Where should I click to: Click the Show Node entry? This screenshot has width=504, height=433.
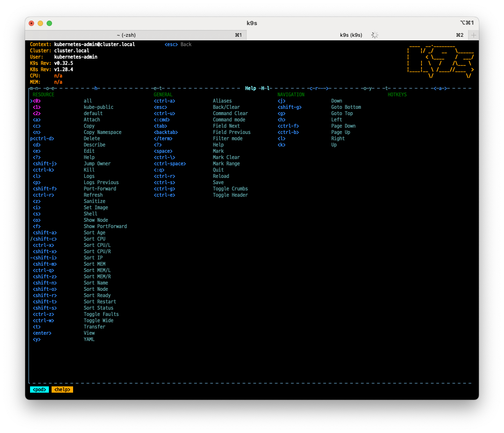click(96, 220)
